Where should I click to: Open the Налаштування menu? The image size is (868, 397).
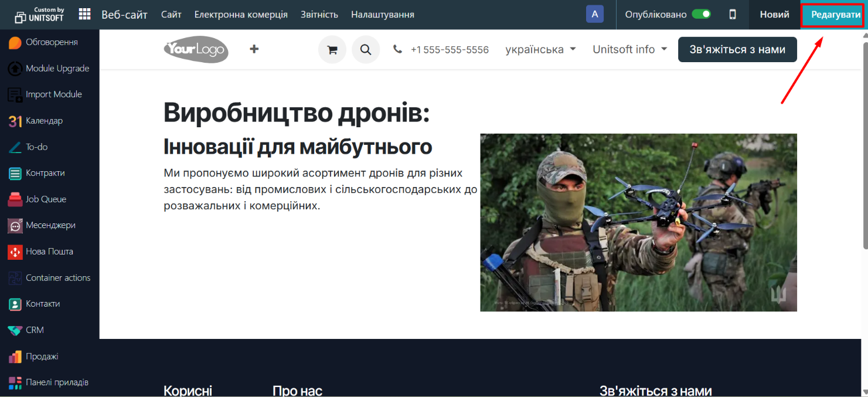[x=382, y=15]
